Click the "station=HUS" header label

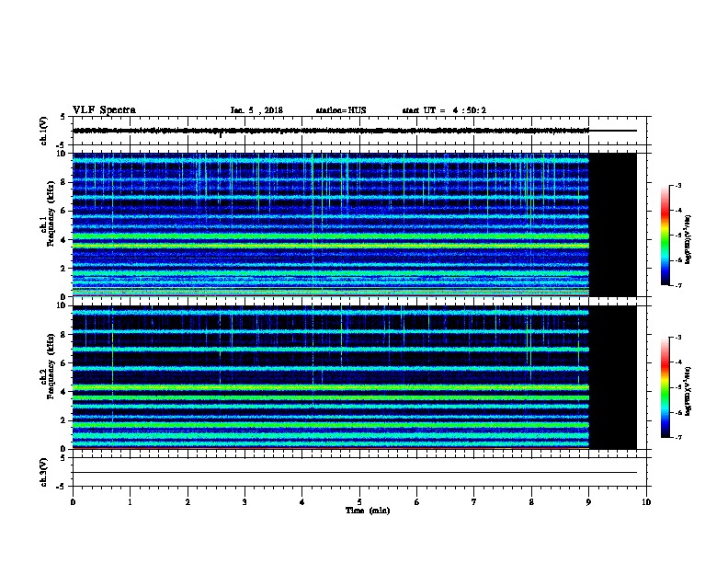pos(341,110)
